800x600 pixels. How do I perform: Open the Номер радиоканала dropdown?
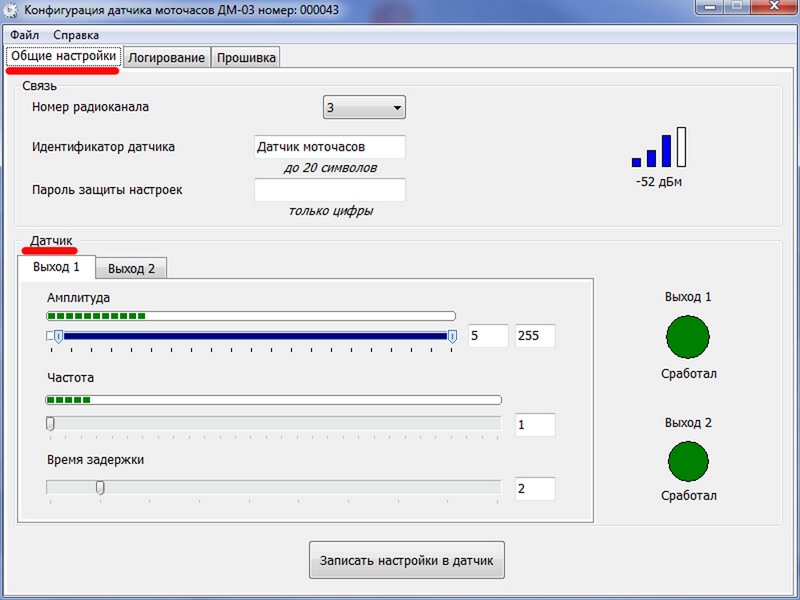pos(364,107)
